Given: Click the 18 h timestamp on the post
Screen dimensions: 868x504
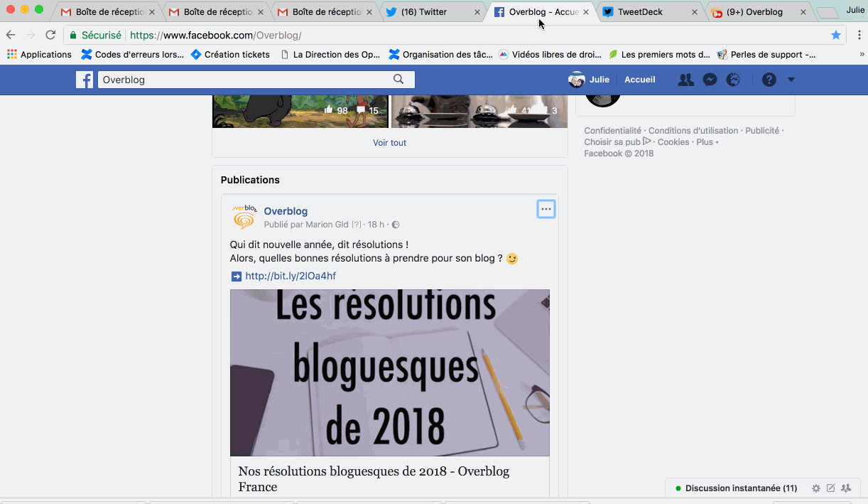Looking at the screenshot, I should 376,225.
